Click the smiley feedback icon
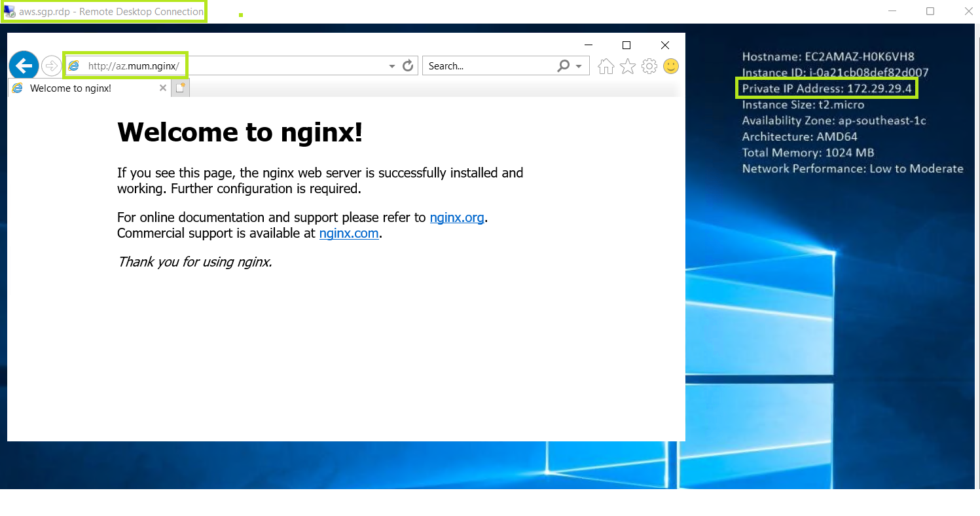Screen dimensions: 980x516 (671, 65)
